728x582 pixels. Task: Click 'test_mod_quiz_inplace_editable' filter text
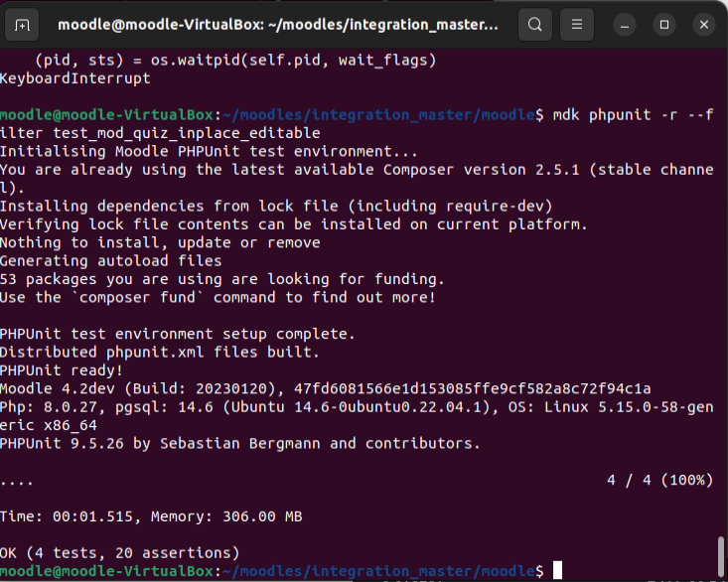187,133
